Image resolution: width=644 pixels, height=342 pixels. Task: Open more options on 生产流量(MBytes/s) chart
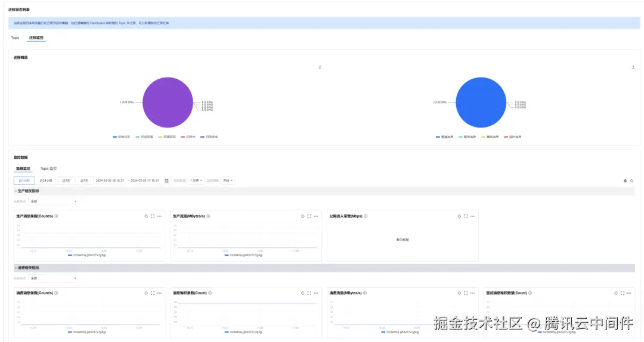[316, 216]
